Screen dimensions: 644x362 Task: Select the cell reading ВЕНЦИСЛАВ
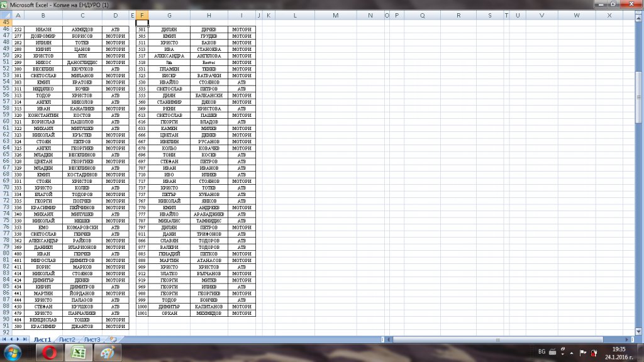[43, 320]
